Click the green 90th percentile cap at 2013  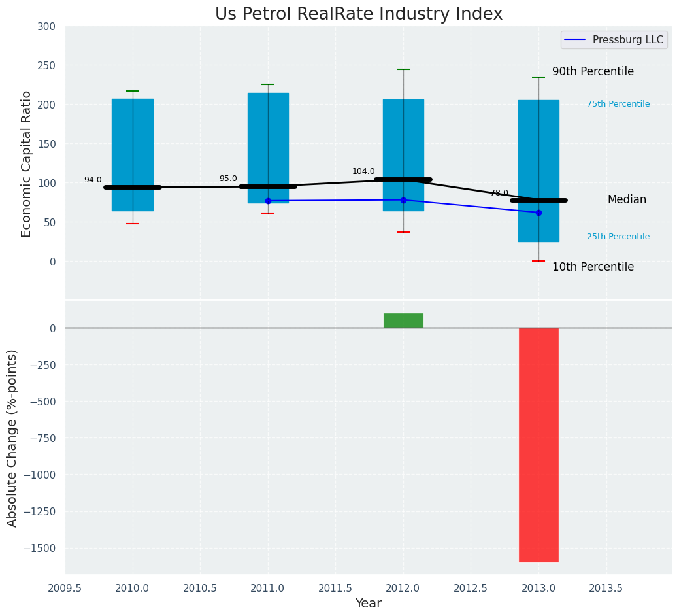pos(538,77)
